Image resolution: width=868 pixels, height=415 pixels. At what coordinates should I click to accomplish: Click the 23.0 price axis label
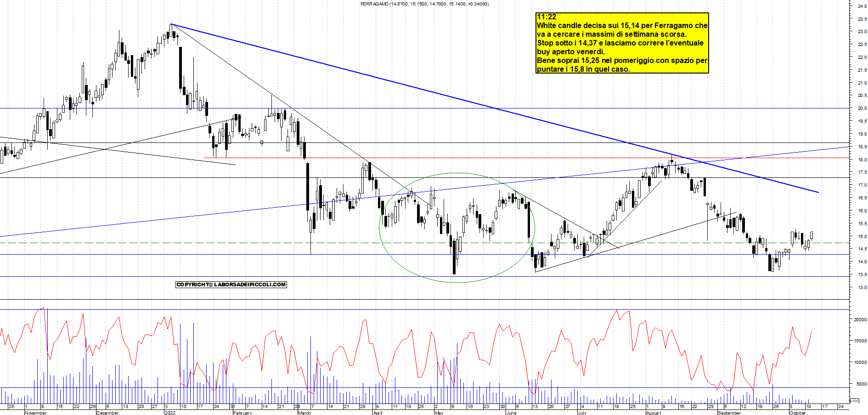[x=862, y=32]
